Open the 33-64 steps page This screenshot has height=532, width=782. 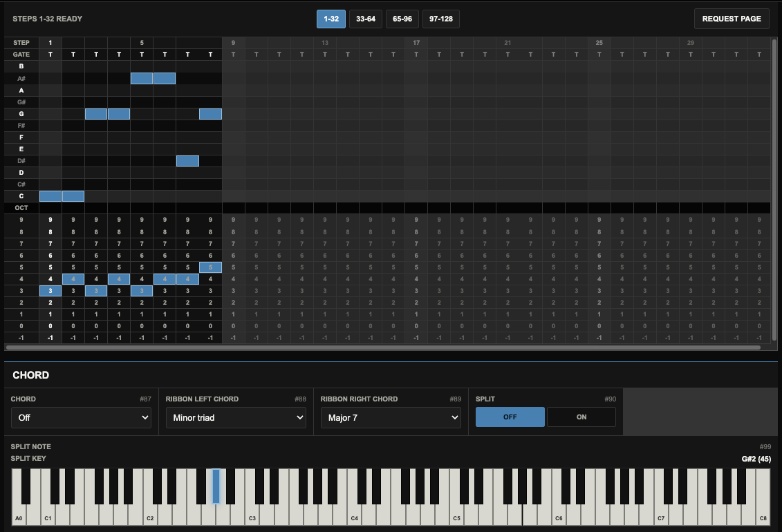pos(366,19)
